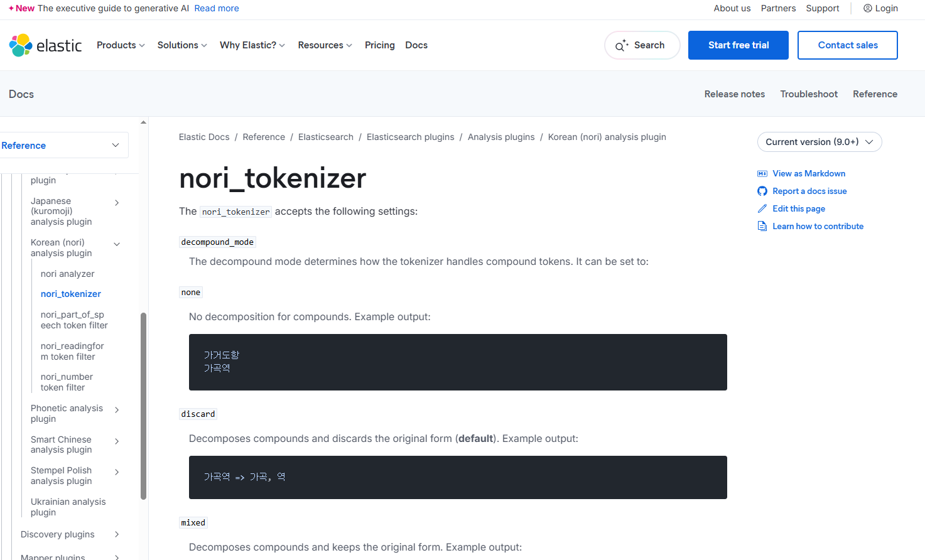Open Elasticsearch breadcrumb

326,137
